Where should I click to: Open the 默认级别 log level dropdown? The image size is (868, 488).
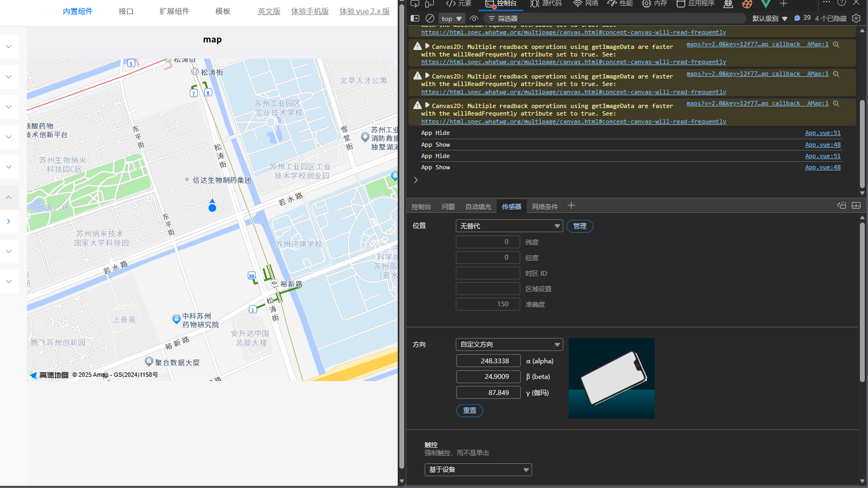[x=770, y=18]
